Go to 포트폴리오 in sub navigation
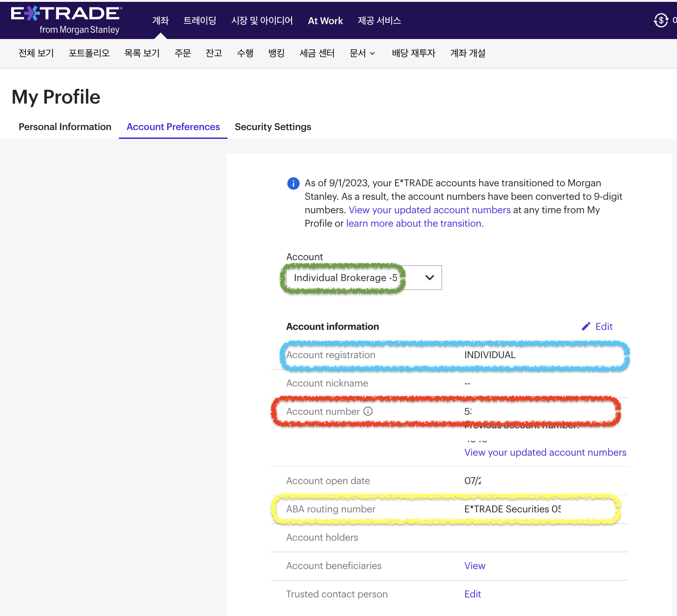The height and width of the screenshot is (616, 677). pyautogui.click(x=89, y=53)
